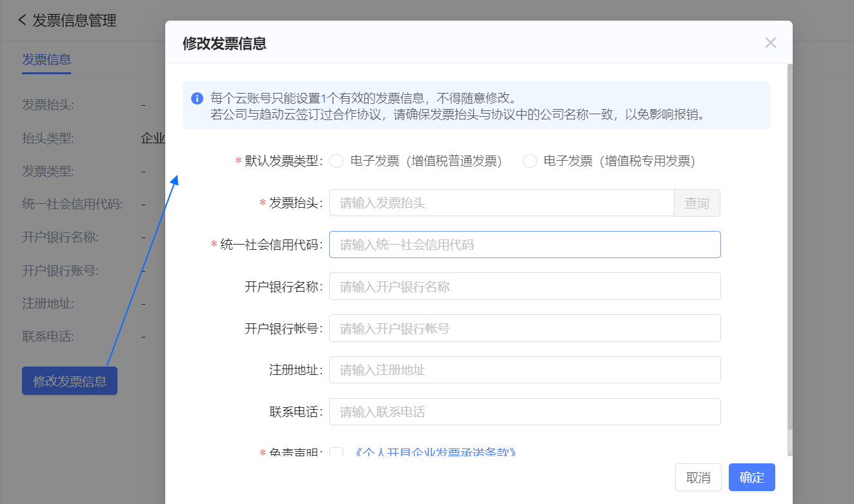
Task: Focus the 联系电话 input field
Action: [524, 412]
